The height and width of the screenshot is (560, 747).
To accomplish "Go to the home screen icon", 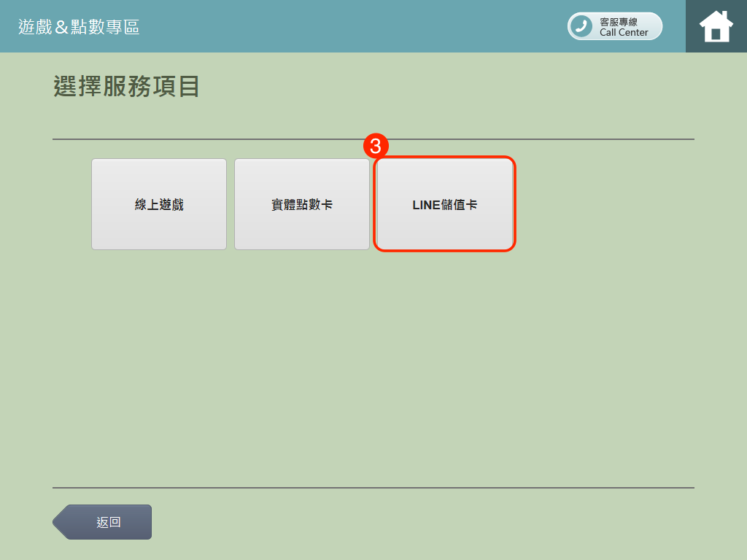I will [x=716, y=26].
